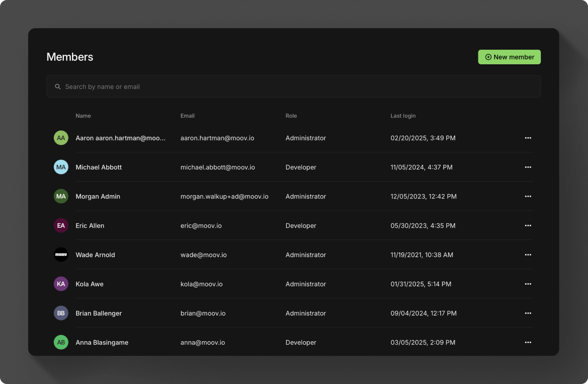The image size is (588, 384).
Task: Click the Role column header
Action: pyautogui.click(x=291, y=116)
